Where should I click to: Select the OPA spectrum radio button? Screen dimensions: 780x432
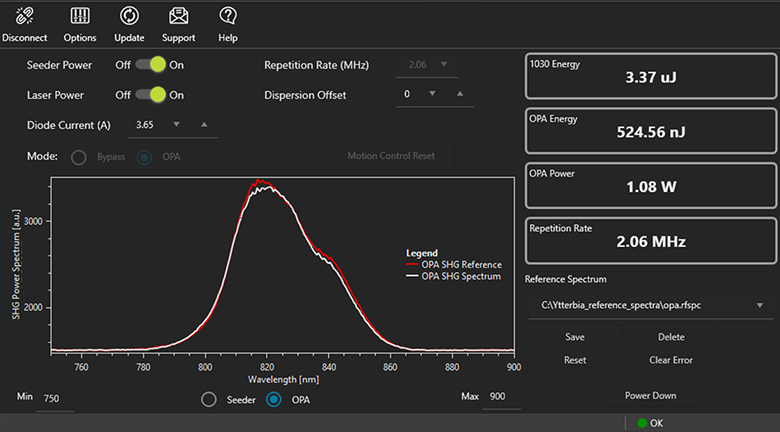tap(274, 399)
